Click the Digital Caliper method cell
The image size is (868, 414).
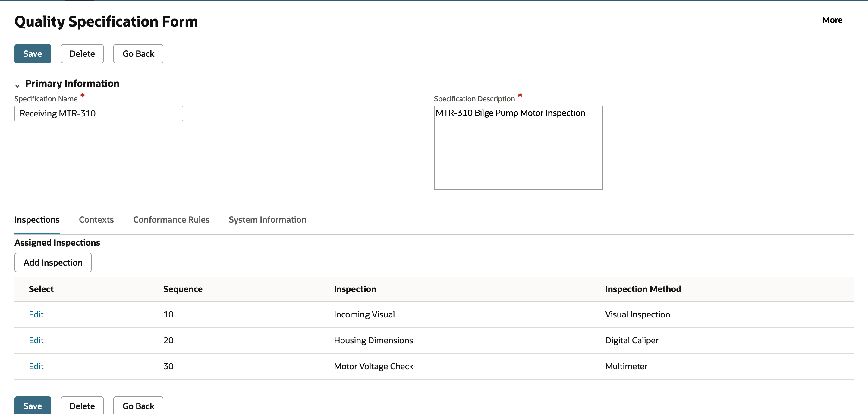(x=632, y=340)
